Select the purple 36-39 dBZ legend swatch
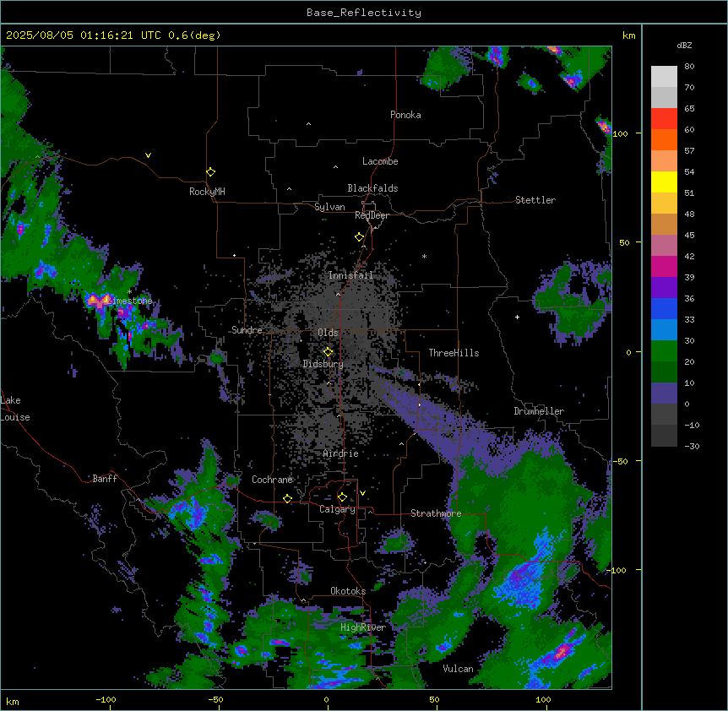This screenshot has height=711, width=728. click(x=664, y=288)
